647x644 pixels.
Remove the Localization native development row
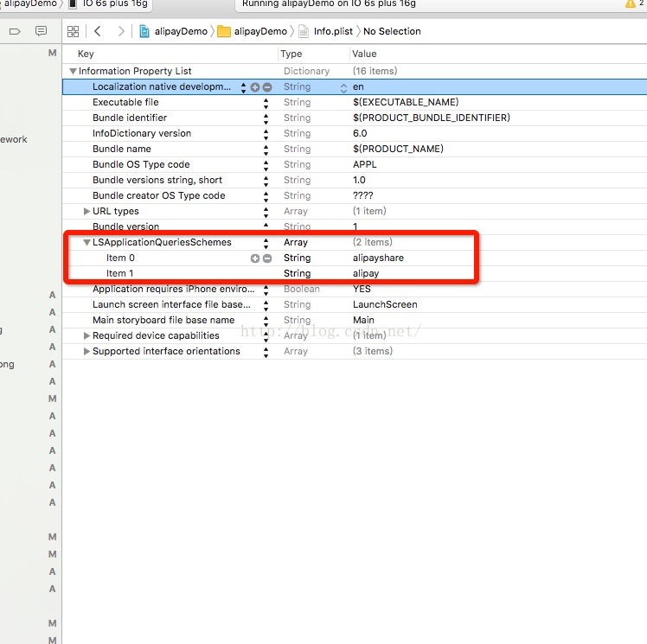pos(267,87)
